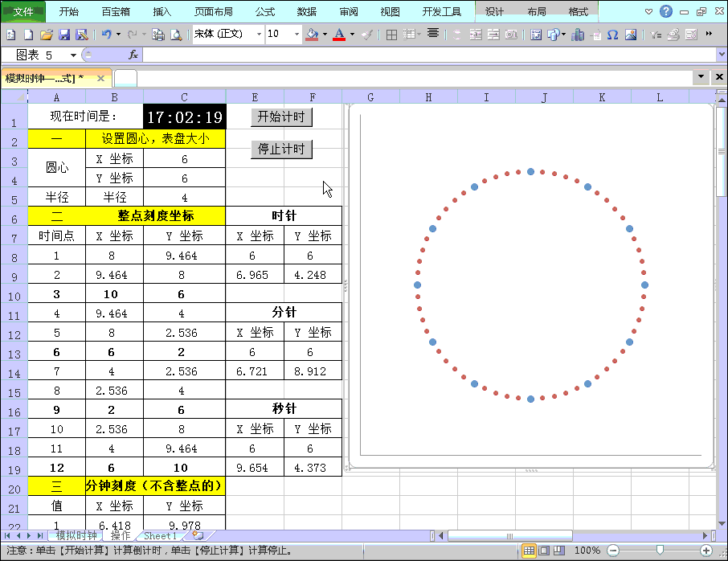
Task: Select column header G
Action: click(x=370, y=97)
